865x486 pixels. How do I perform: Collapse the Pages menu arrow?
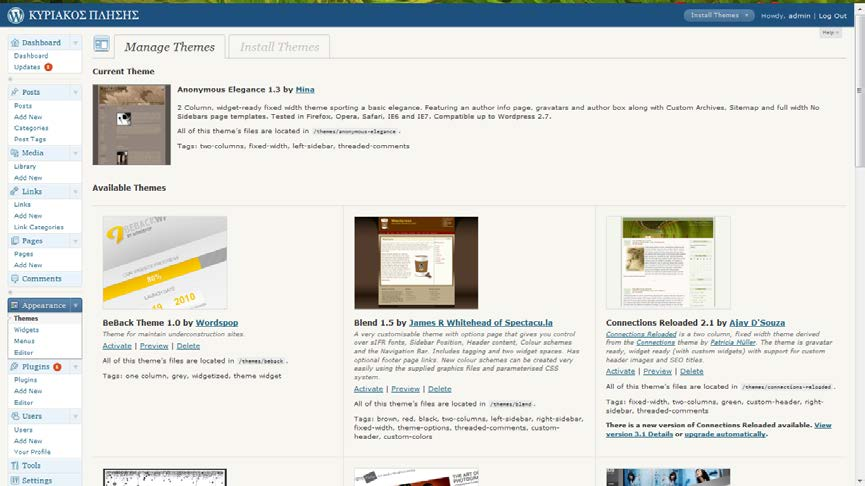coord(76,241)
